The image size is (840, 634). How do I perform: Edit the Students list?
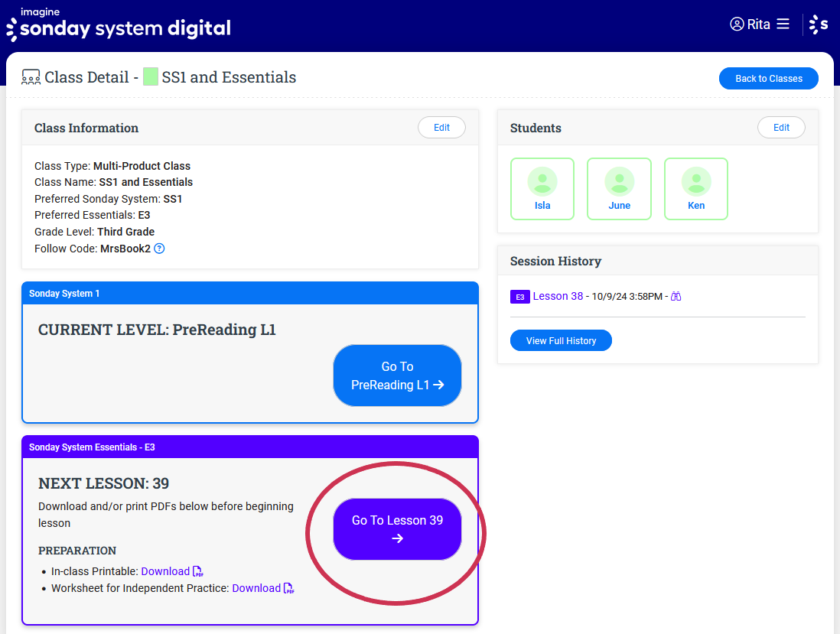(780, 128)
